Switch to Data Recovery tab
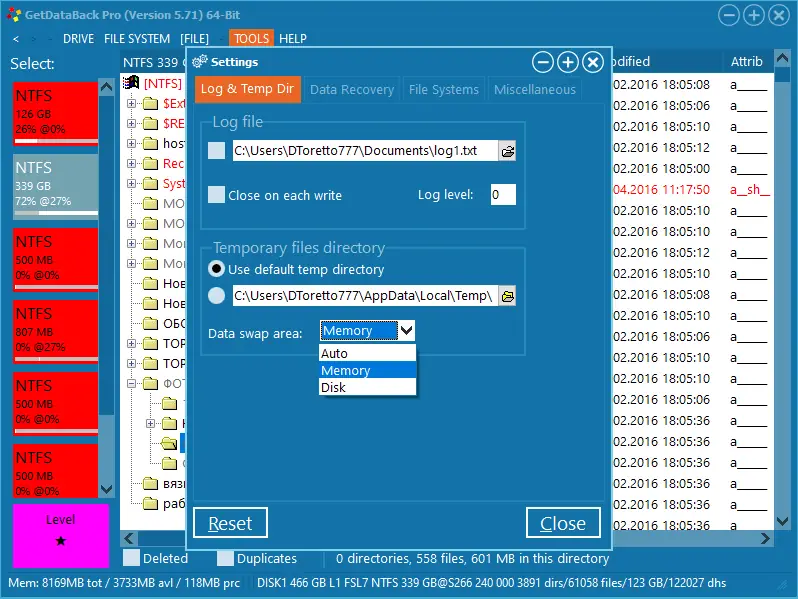Screen dimensions: 798x599 click(352, 90)
